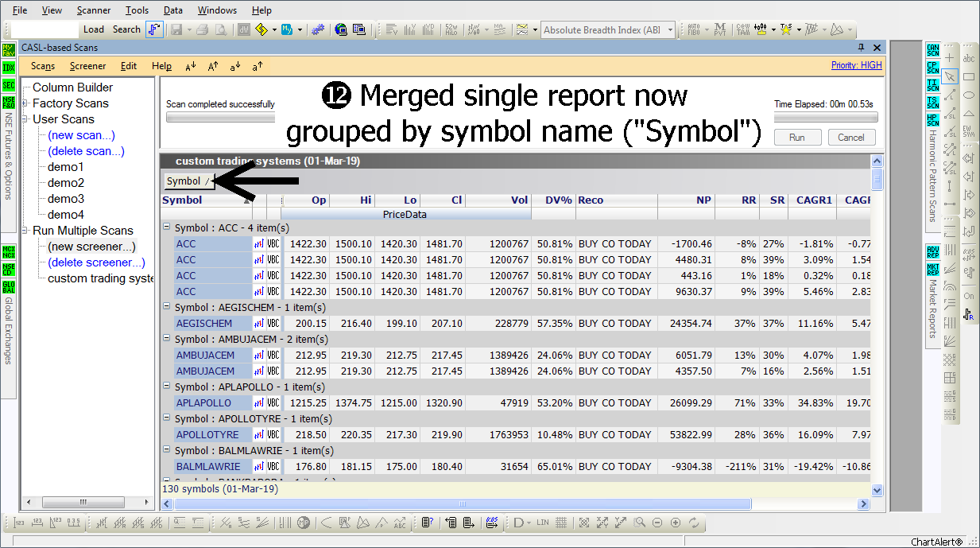Select the arrow pointer drawing tool

[949, 76]
